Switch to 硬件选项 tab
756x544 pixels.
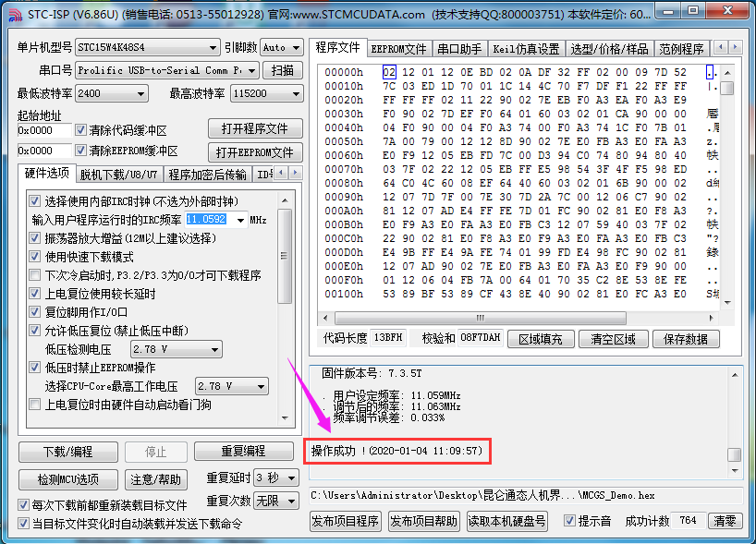(x=47, y=174)
